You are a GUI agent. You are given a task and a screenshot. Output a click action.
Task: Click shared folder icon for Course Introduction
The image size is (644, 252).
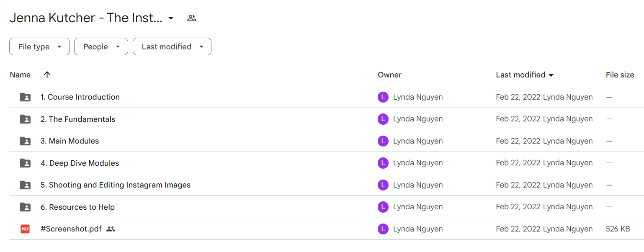(25, 97)
